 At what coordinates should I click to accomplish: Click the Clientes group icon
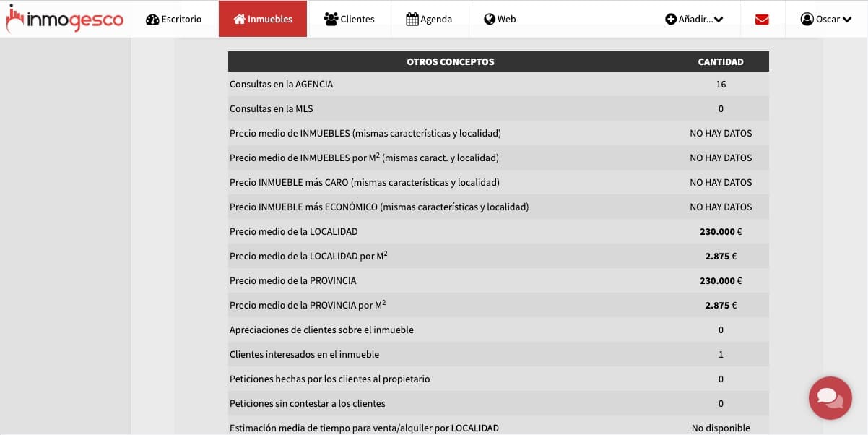tap(331, 19)
